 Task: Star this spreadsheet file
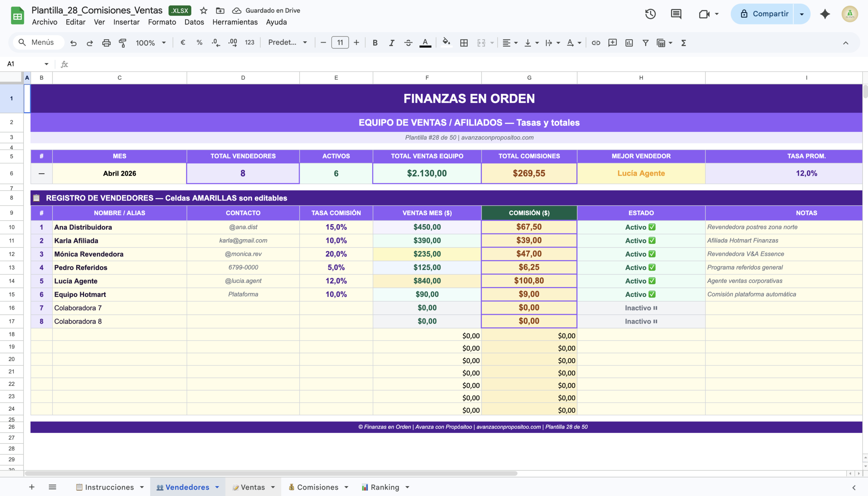[x=203, y=11]
